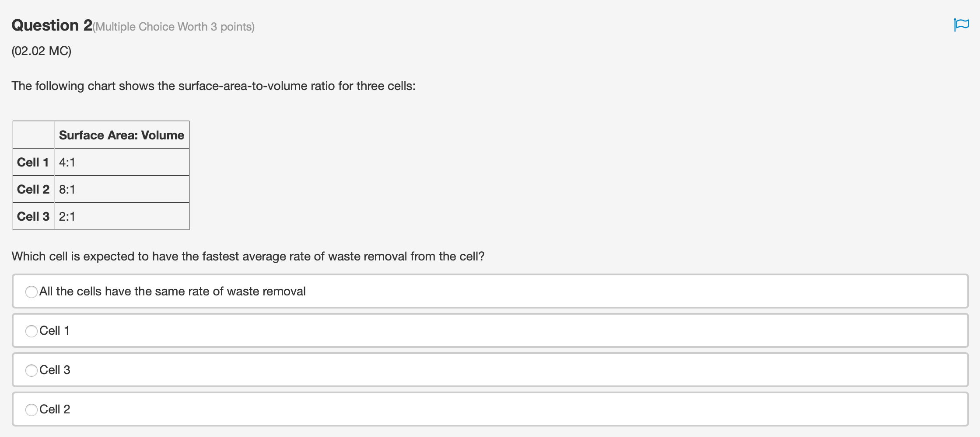980x437 pixels.
Task: Click the waste removal question text
Action: (248, 257)
